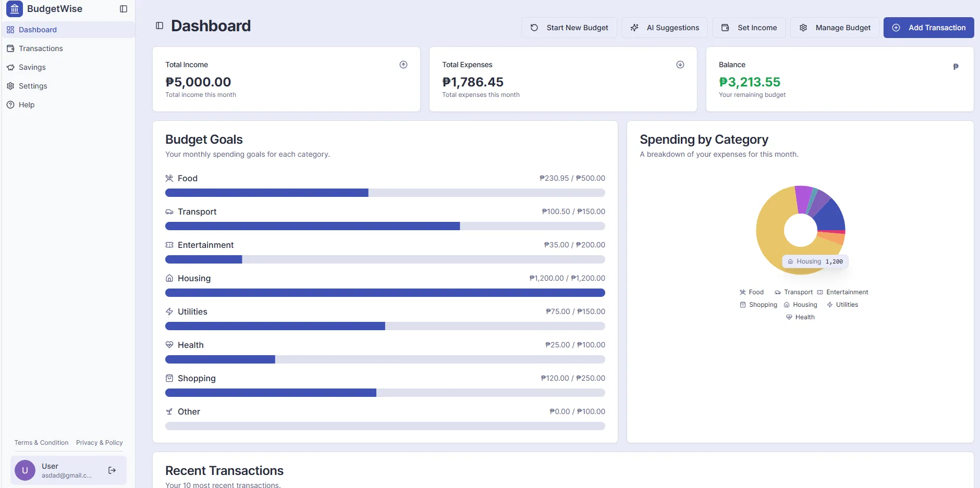980x488 pixels.
Task: Open the Terms & Condition link
Action: [41, 443]
